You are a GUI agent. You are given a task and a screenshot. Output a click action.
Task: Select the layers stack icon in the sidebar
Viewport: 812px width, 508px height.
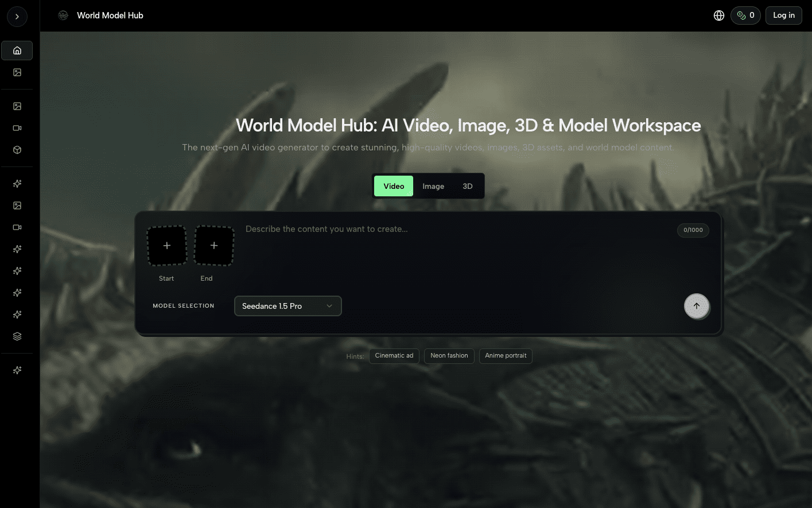(x=17, y=336)
